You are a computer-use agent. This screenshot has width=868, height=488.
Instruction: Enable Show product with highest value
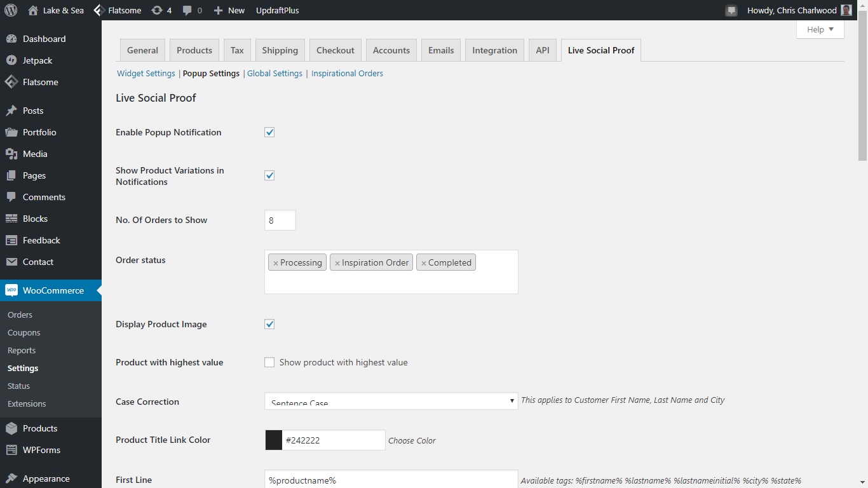(269, 362)
